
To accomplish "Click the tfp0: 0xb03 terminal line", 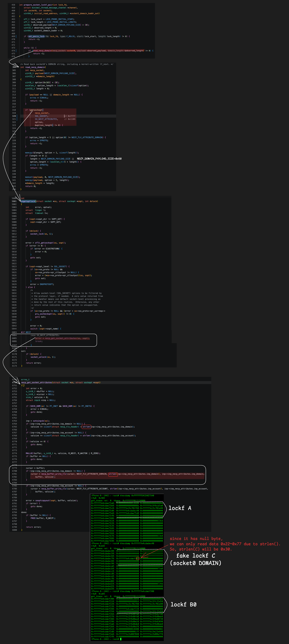I will pos(98,546).
